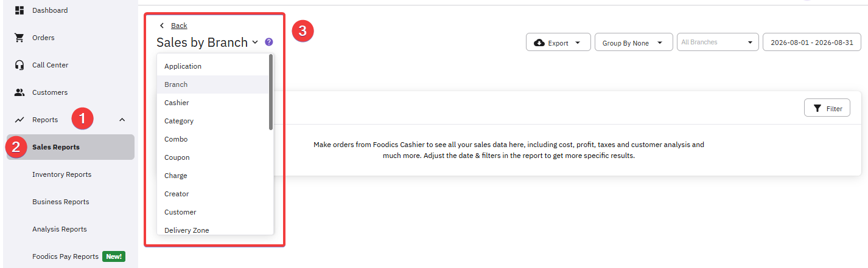Click the Reports trend line icon
Viewport: 868px width, 268px height.
pos(19,120)
